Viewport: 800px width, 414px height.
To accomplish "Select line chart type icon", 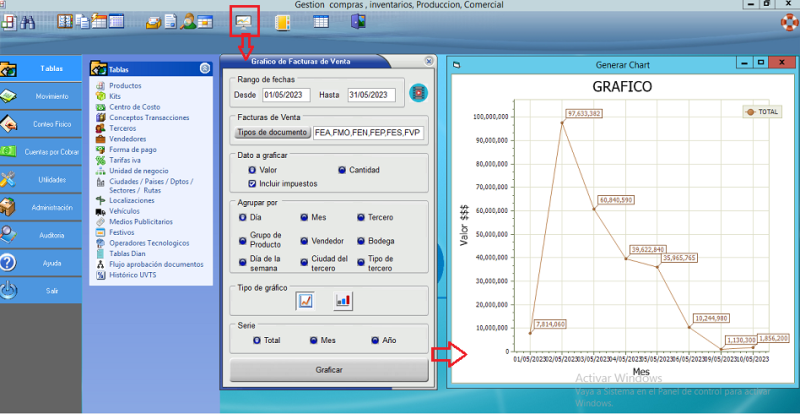I will tap(306, 299).
